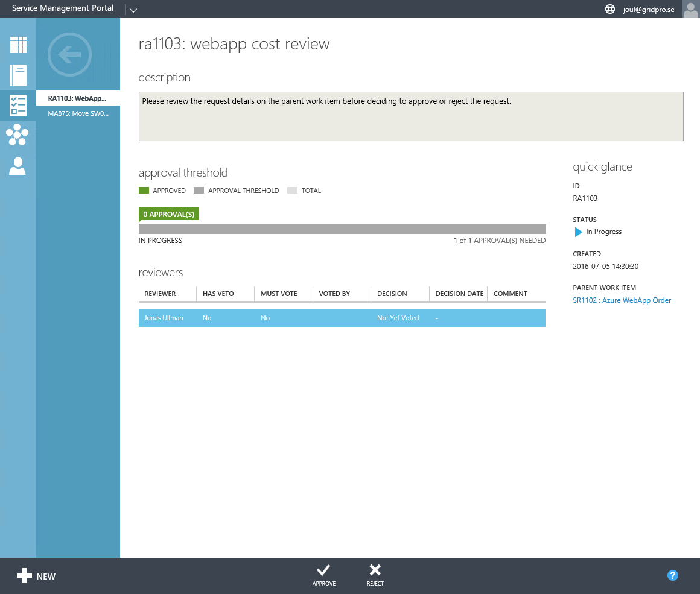Select the checklist activities sidebar icon
This screenshot has height=594, width=700.
tap(18, 106)
